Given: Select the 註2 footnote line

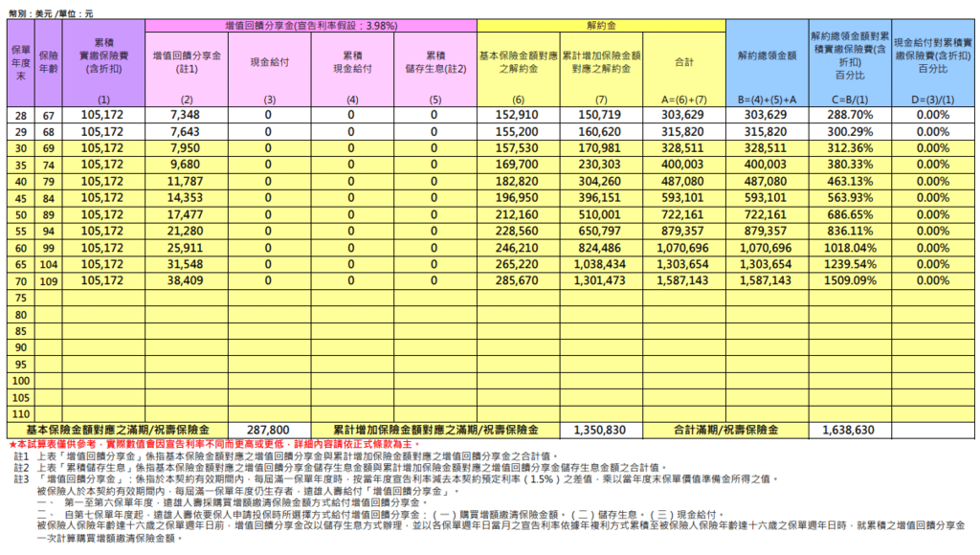Looking at the screenshot, I should pyautogui.click(x=341, y=468).
